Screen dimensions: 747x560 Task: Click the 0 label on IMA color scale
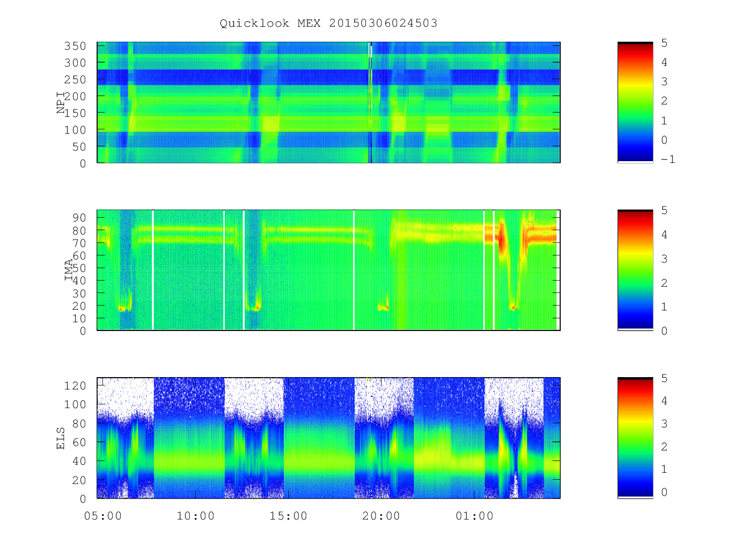pyautogui.click(x=664, y=330)
